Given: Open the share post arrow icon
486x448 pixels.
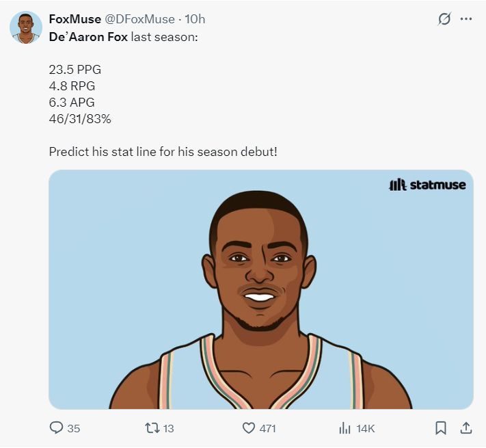Looking at the screenshot, I should [466, 428].
